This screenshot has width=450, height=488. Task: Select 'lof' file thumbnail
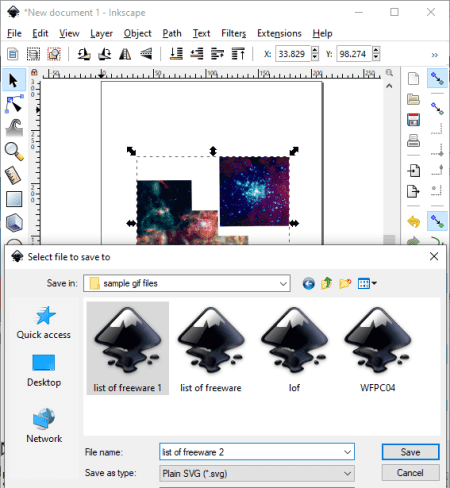click(294, 348)
